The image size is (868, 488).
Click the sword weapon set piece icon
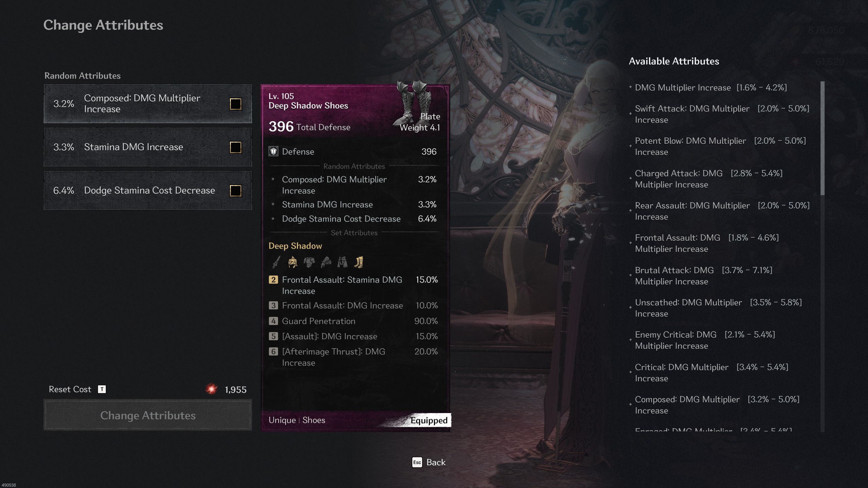tap(276, 262)
